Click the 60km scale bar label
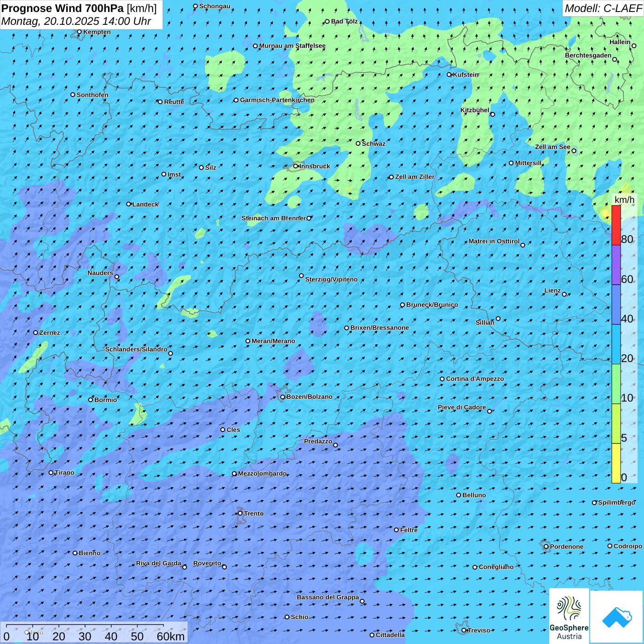 coord(171,637)
